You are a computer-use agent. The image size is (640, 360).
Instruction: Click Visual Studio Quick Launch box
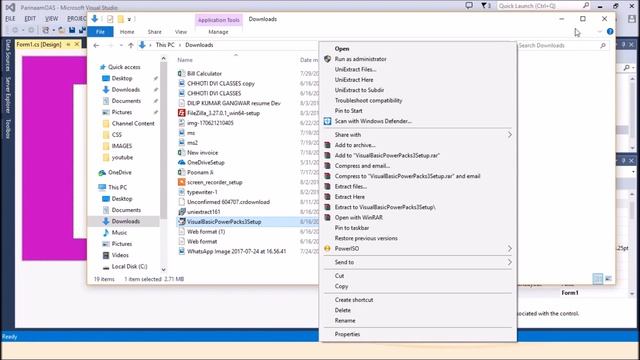[543, 6]
